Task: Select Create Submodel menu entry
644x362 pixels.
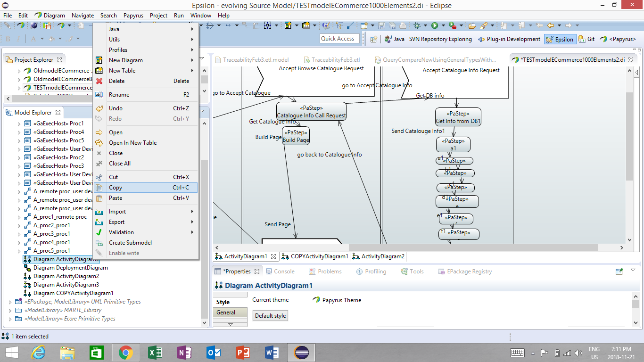Action: [146, 243]
